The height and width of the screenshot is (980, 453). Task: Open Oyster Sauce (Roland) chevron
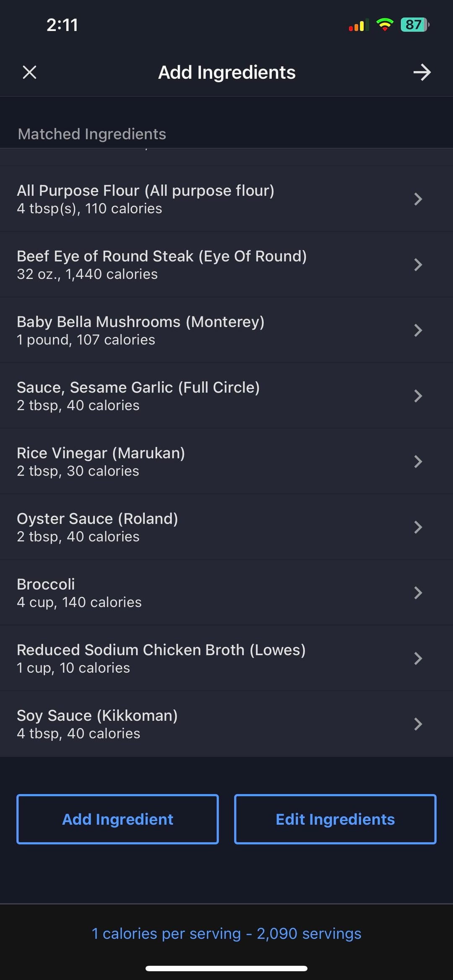418,527
